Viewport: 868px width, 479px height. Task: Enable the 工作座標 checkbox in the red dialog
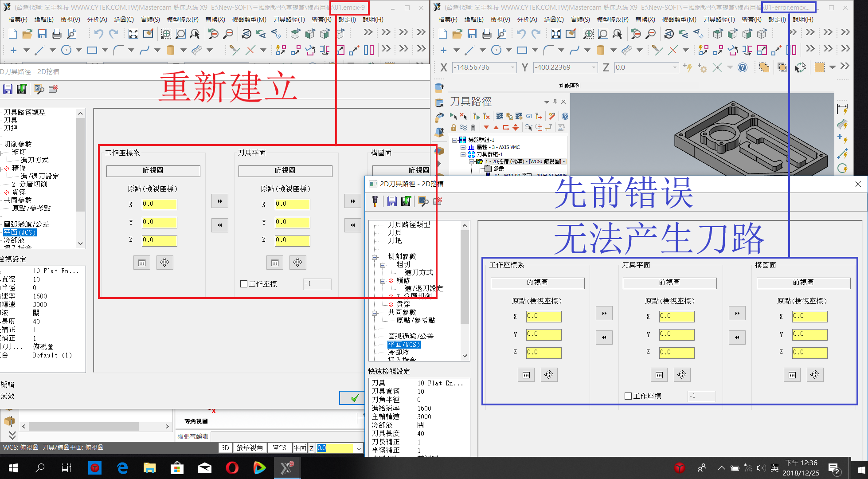[244, 284]
